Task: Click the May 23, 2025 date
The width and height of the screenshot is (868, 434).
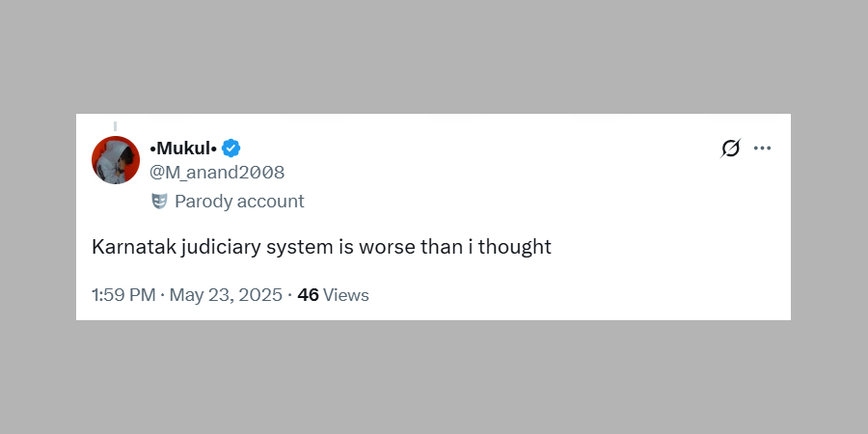Action: click(226, 295)
